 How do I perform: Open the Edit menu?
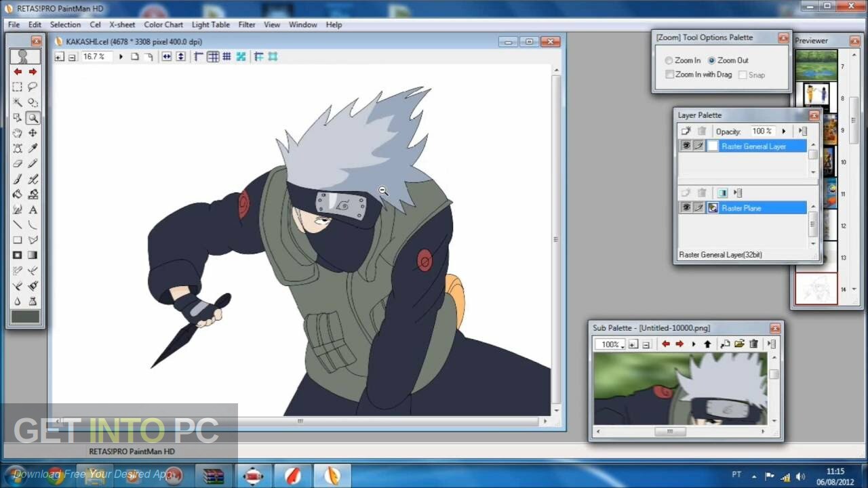pos(35,24)
